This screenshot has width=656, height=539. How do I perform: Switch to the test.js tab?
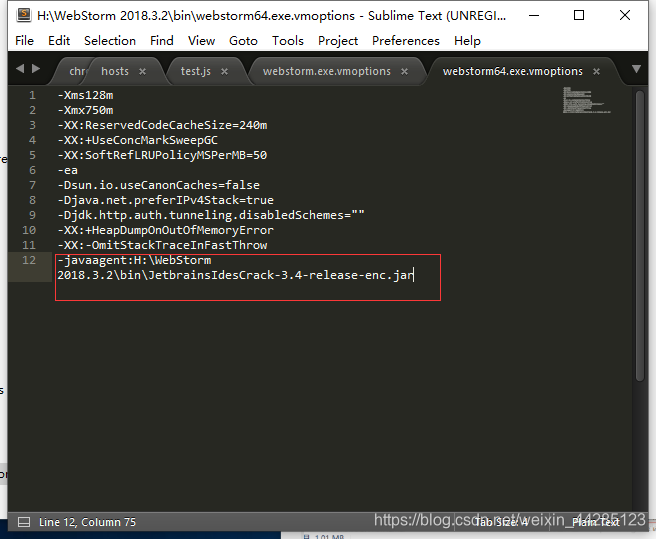pos(196,71)
